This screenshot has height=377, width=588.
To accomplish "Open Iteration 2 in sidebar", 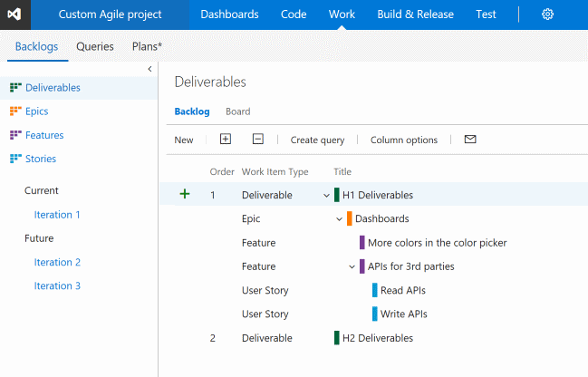I will tap(57, 262).
